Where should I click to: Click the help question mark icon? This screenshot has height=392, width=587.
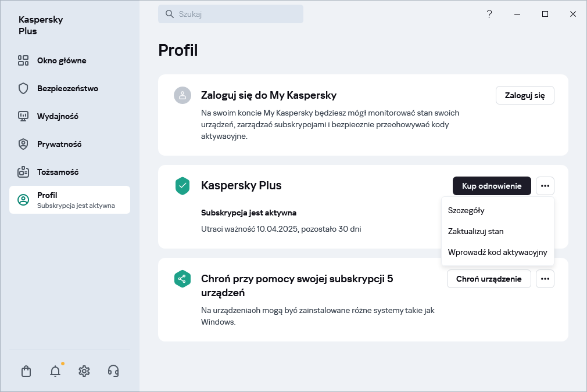pos(489,14)
